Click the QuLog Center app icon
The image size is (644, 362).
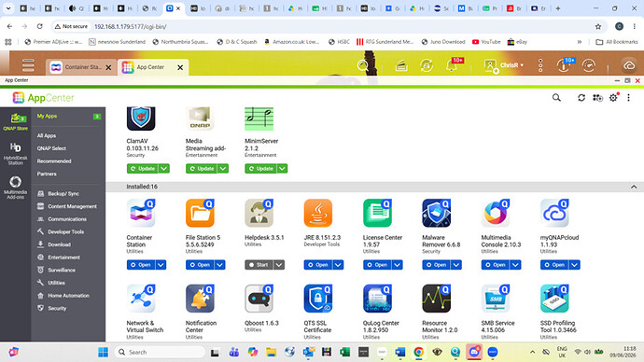coord(377,299)
